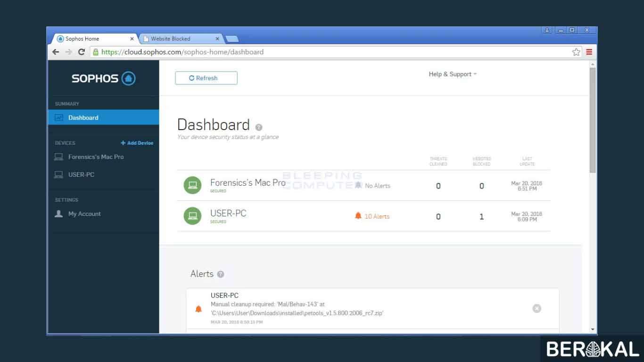Click the 10 Alerts link

(x=377, y=216)
